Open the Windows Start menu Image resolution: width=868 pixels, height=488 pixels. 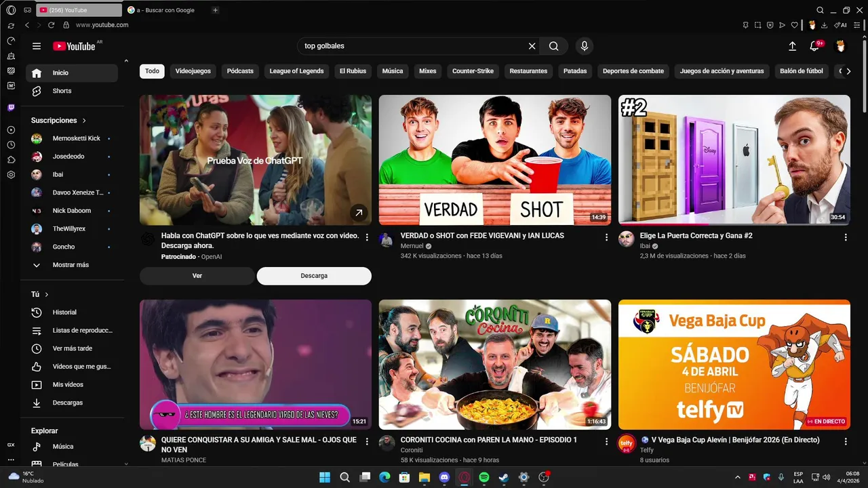click(325, 477)
